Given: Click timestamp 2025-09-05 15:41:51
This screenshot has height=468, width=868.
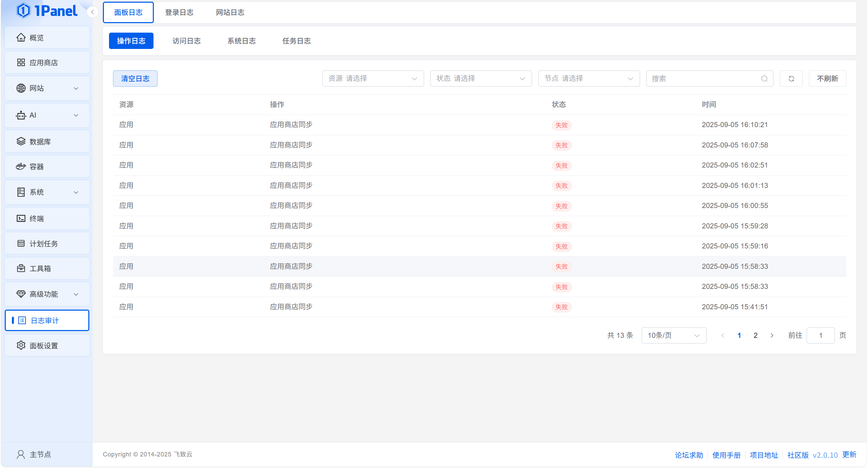Looking at the screenshot, I should tap(735, 307).
